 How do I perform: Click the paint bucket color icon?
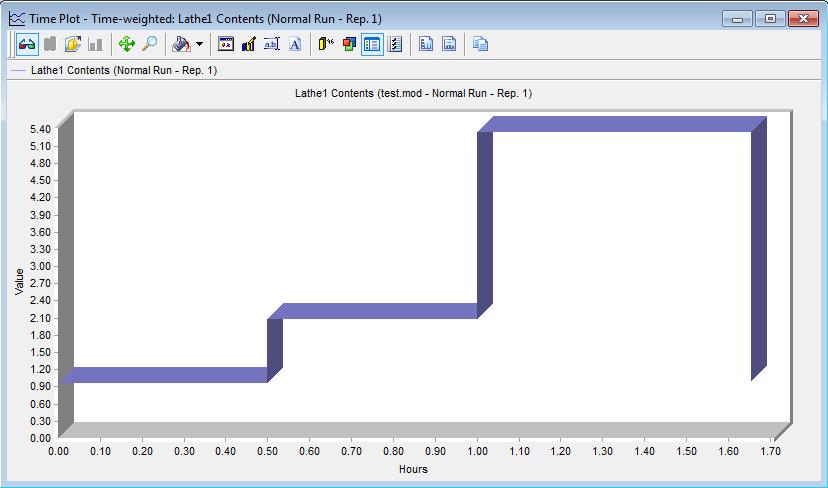(181, 44)
